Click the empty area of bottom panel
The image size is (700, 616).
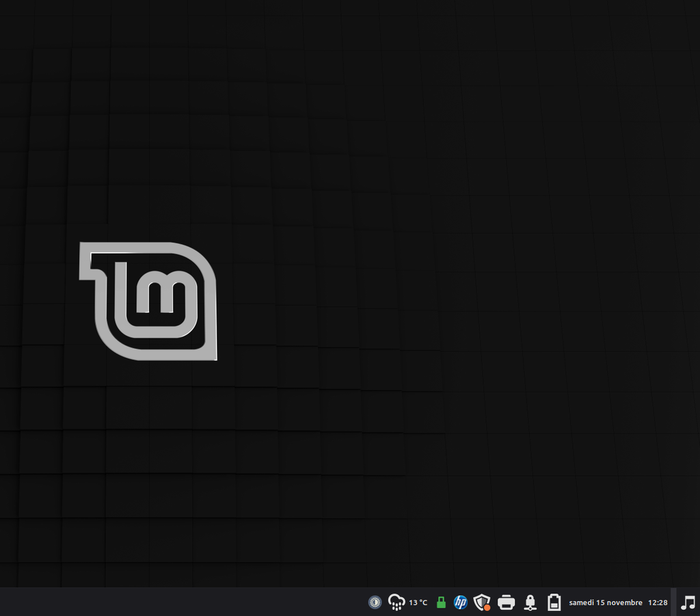pos(171,602)
